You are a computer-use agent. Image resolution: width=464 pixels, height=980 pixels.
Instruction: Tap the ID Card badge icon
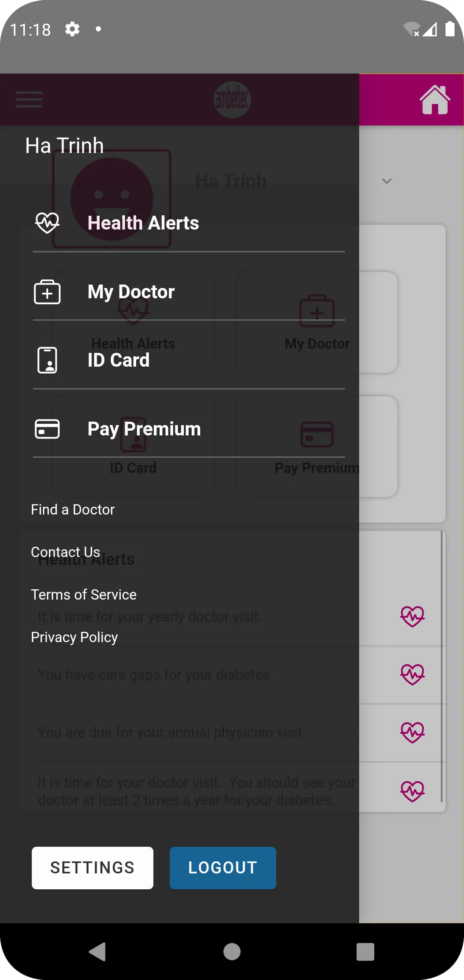(47, 361)
